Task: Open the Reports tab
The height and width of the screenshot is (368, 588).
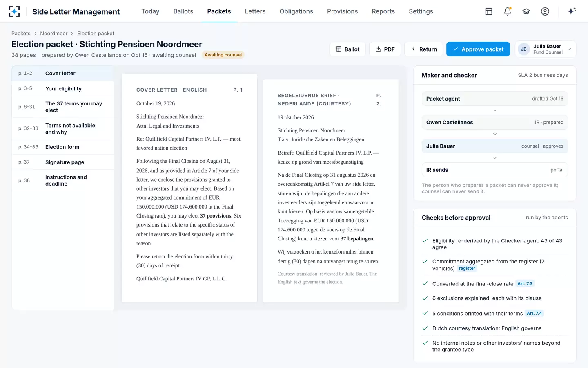Action: click(x=383, y=11)
